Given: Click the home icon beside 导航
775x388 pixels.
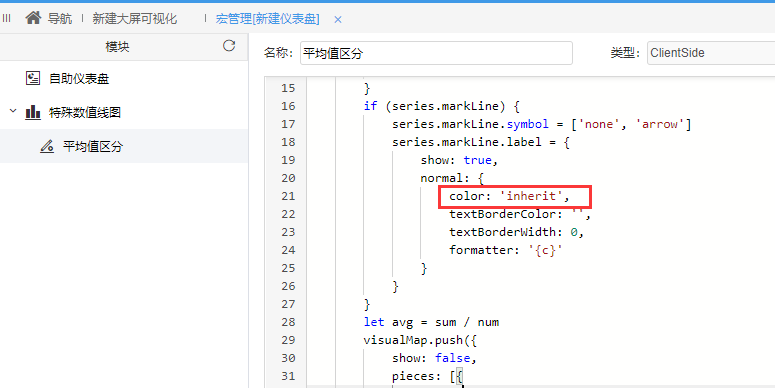Looking at the screenshot, I should [33, 18].
